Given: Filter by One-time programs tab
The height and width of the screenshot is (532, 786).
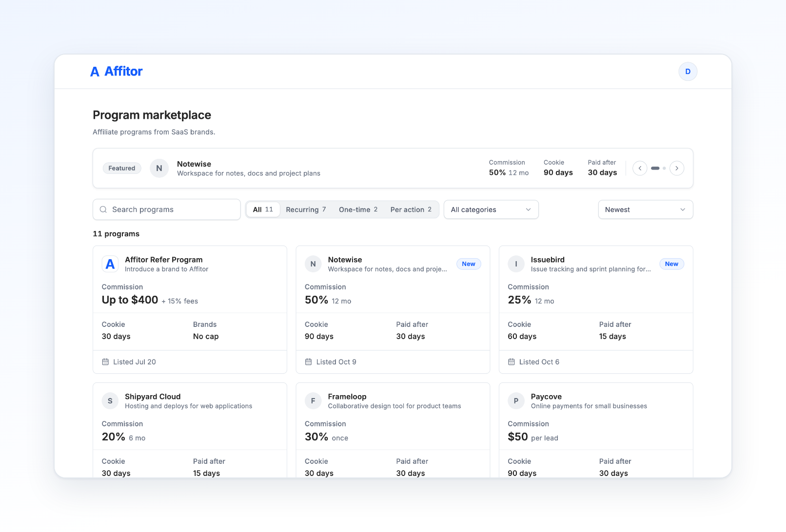Looking at the screenshot, I should point(358,209).
